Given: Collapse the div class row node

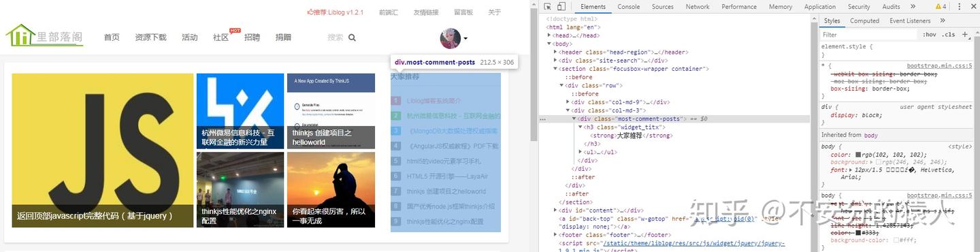Looking at the screenshot, I should click(x=562, y=85).
